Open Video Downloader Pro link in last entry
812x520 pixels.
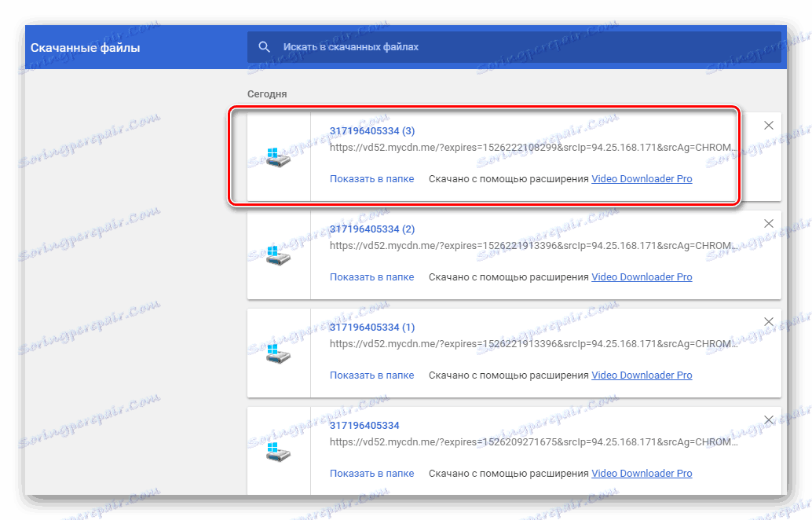642,474
